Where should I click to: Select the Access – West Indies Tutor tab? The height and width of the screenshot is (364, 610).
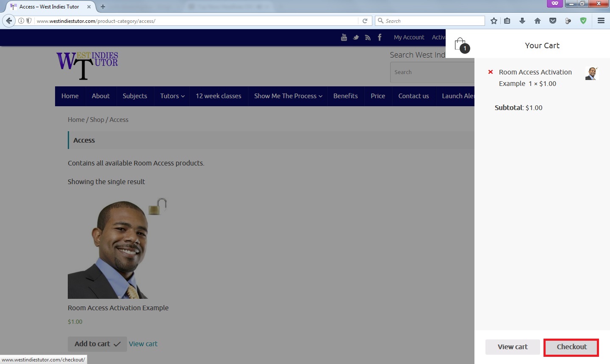(x=49, y=7)
